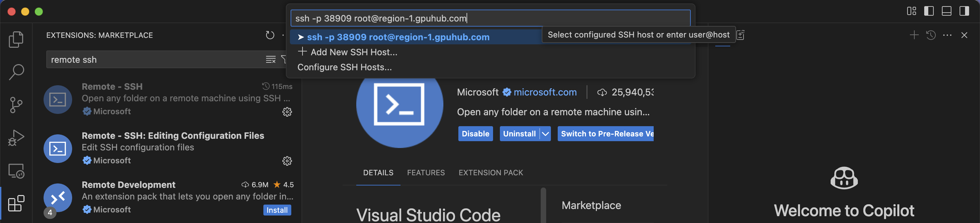Refresh the extensions marketplace list
The image size is (980, 223).
click(270, 35)
